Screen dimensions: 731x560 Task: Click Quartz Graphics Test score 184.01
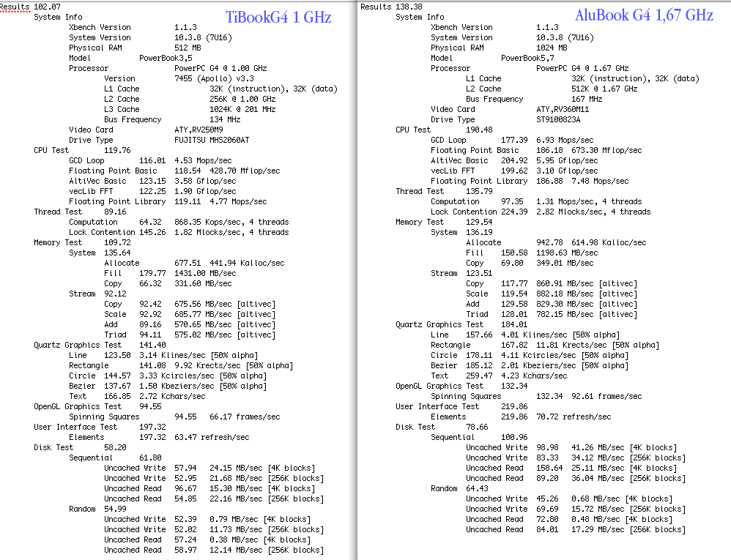click(514, 325)
